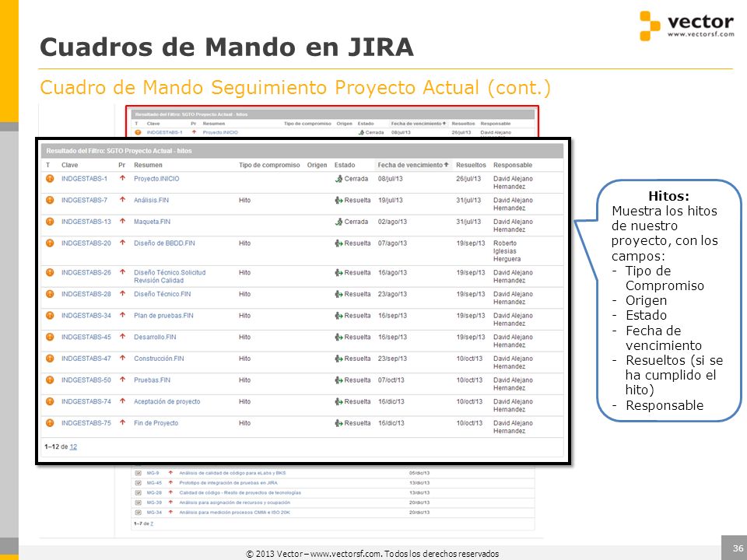
Task: Open issue key INDGESTABS-45
Action: (86, 337)
